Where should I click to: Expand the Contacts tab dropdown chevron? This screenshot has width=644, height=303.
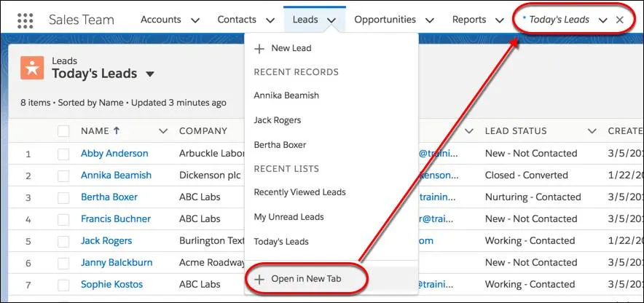click(270, 20)
